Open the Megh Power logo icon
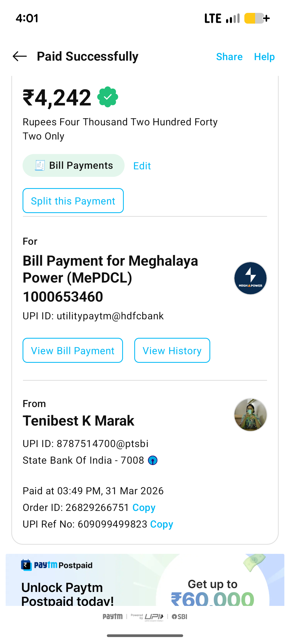 (250, 278)
